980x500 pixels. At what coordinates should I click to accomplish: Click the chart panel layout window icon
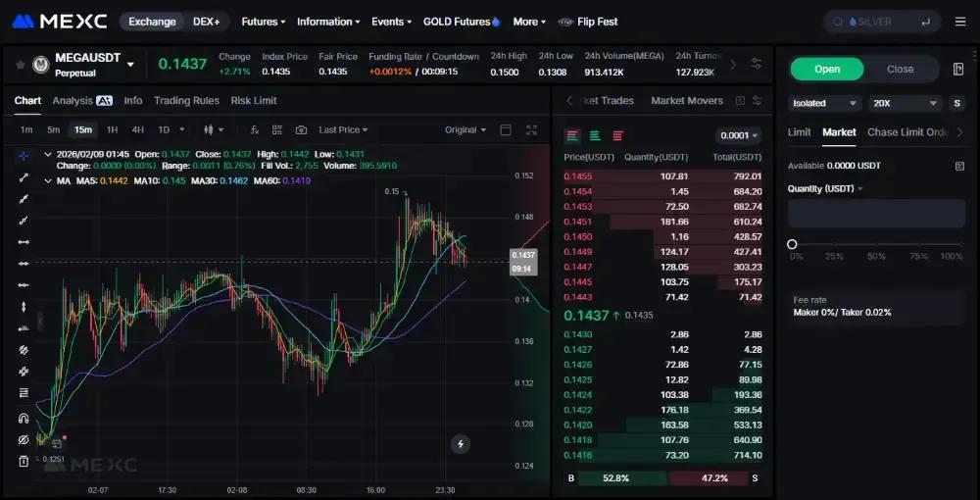(x=507, y=130)
